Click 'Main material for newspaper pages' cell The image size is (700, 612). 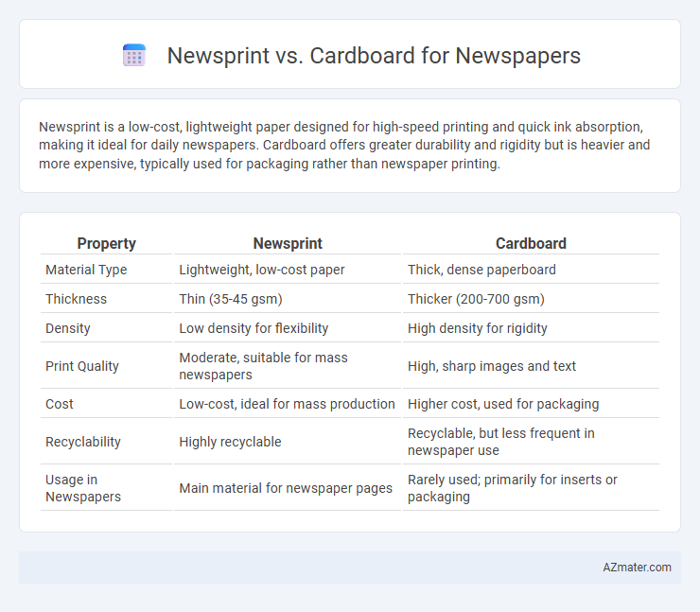[x=288, y=488]
